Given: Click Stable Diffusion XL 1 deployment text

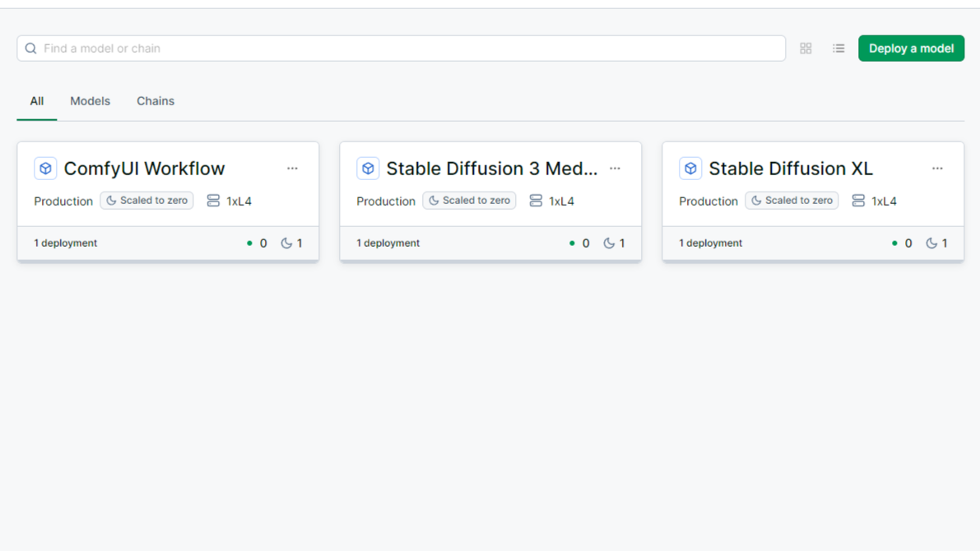Looking at the screenshot, I should (711, 243).
